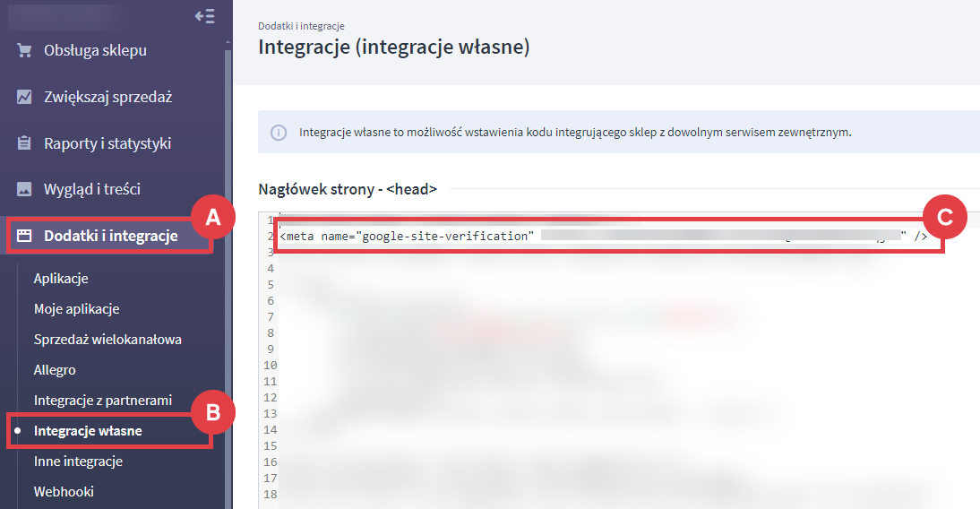Click the clipboard icon beside Raporty i statystyki
The image size is (980, 509).
(x=24, y=143)
